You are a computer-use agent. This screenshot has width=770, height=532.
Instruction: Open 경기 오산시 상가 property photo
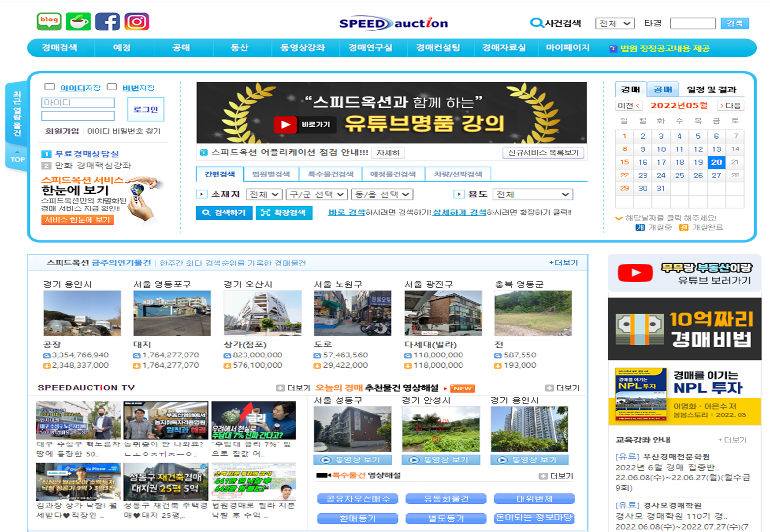(263, 313)
